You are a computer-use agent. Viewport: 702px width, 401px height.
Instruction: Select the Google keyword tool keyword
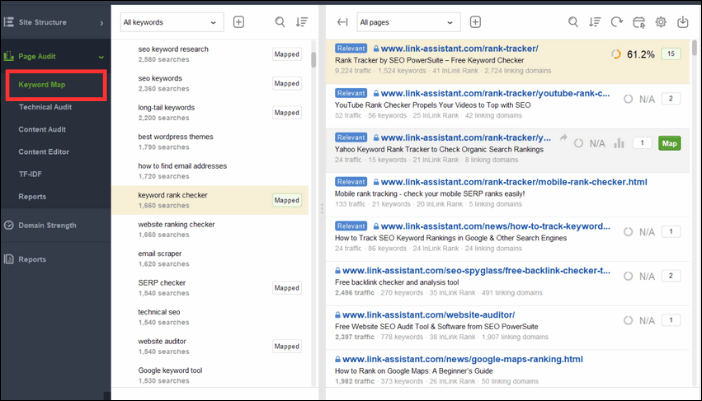(170, 371)
